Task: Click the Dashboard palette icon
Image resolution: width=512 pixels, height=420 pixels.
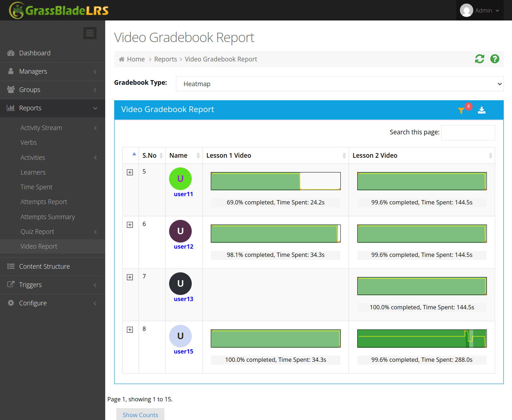Action: point(11,53)
